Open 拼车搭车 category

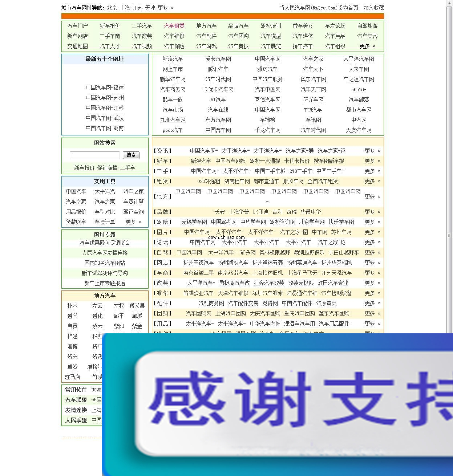click(x=303, y=46)
